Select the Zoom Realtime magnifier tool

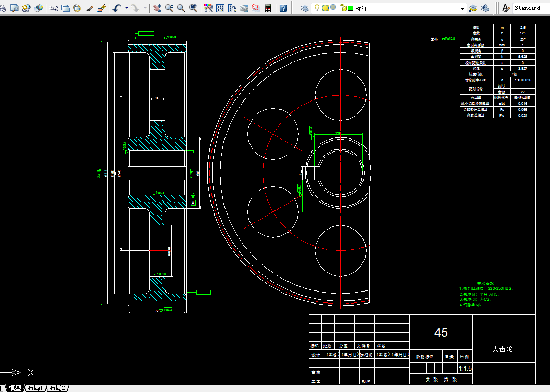pyautogui.click(x=169, y=8)
